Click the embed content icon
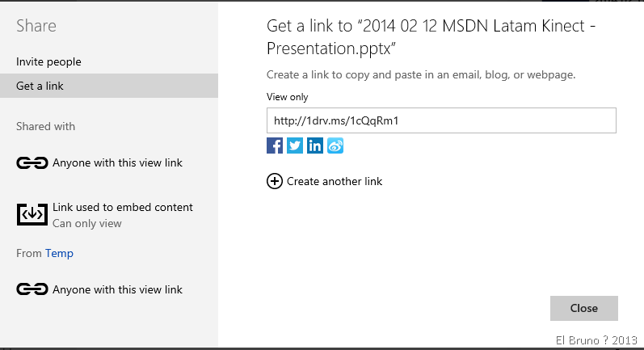This screenshot has width=644, height=350. click(x=32, y=214)
